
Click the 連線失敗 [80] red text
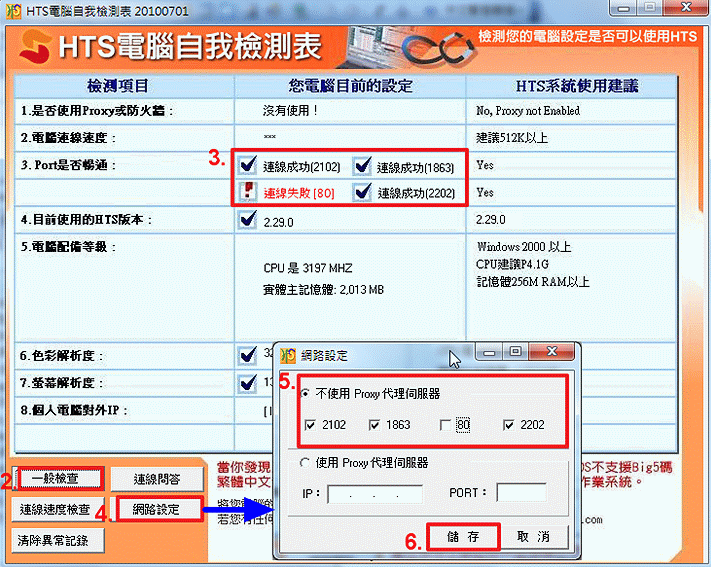299,194
